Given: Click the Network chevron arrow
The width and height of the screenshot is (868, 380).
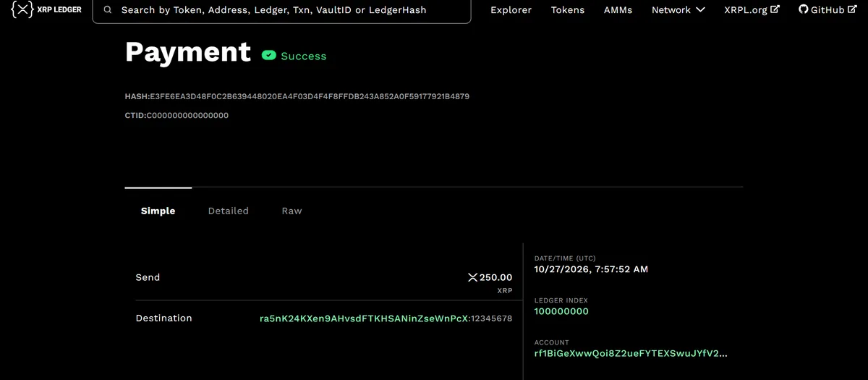Looking at the screenshot, I should coord(700,10).
